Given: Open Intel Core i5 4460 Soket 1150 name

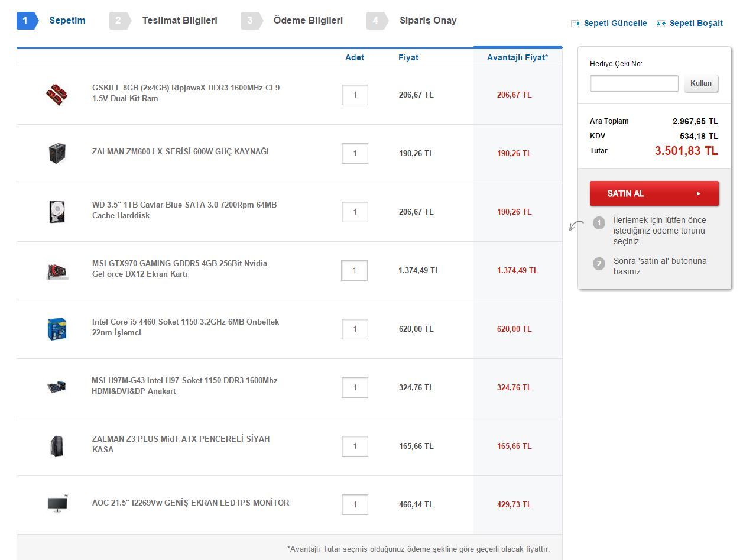Looking at the screenshot, I should point(186,327).
